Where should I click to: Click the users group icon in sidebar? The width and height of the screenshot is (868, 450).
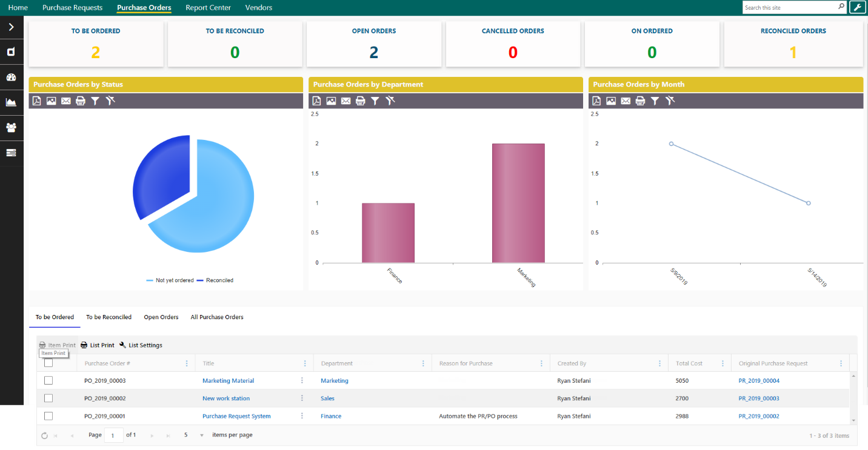pyautogui.click(x=11, y=128)
